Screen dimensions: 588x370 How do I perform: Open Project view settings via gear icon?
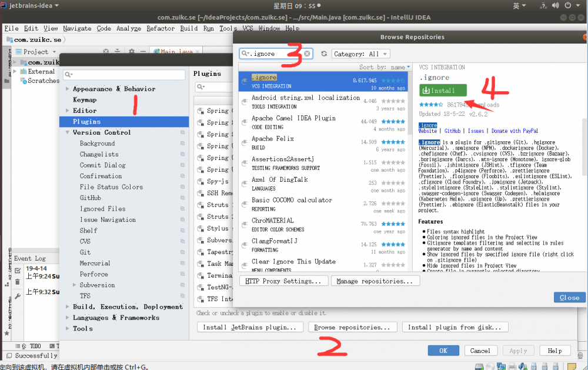[131, 51]
